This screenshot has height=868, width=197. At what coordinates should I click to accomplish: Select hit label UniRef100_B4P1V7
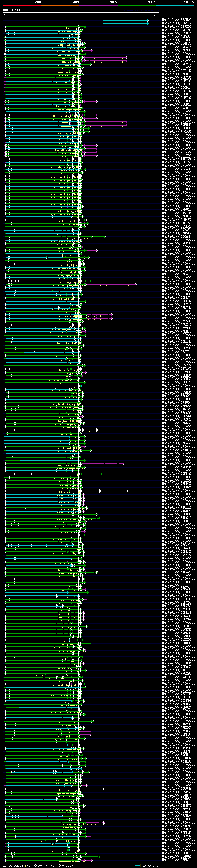pos(176,410)
